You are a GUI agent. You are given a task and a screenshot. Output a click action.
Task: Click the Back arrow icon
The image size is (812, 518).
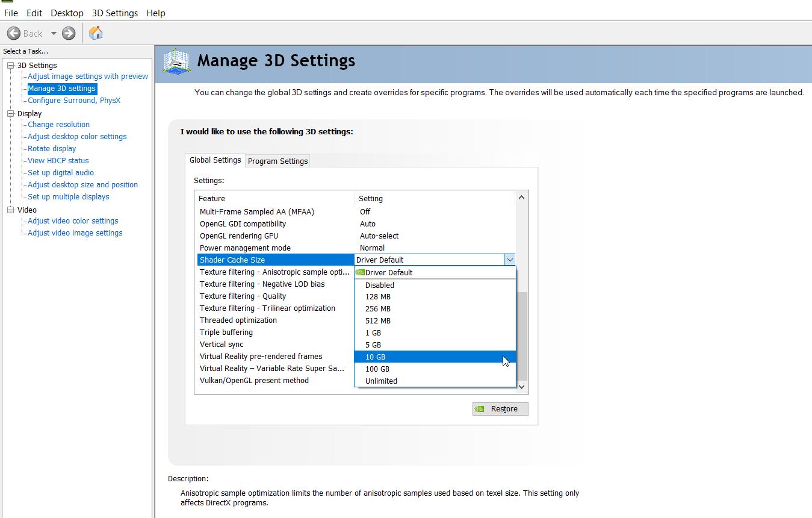[x=14, y=33]
